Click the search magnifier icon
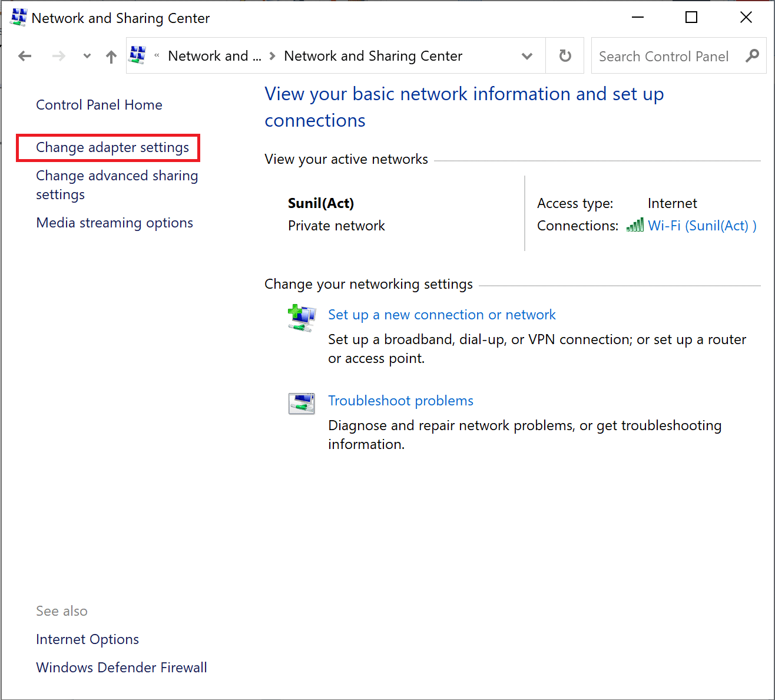The width and height of the screenshot is (775, 700). pyautogui.click(x=752, y=56)
